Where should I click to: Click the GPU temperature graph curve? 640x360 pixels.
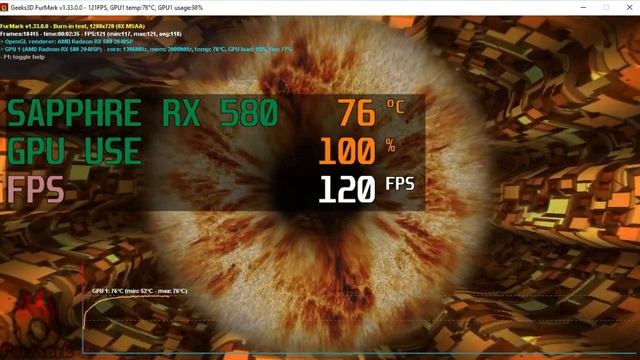tap(127, 297)
